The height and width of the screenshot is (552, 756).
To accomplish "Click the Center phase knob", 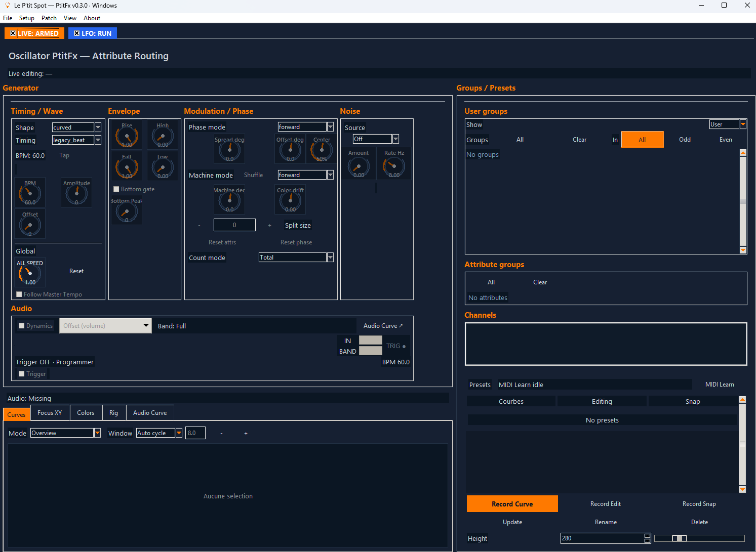I will pos(322,150).
